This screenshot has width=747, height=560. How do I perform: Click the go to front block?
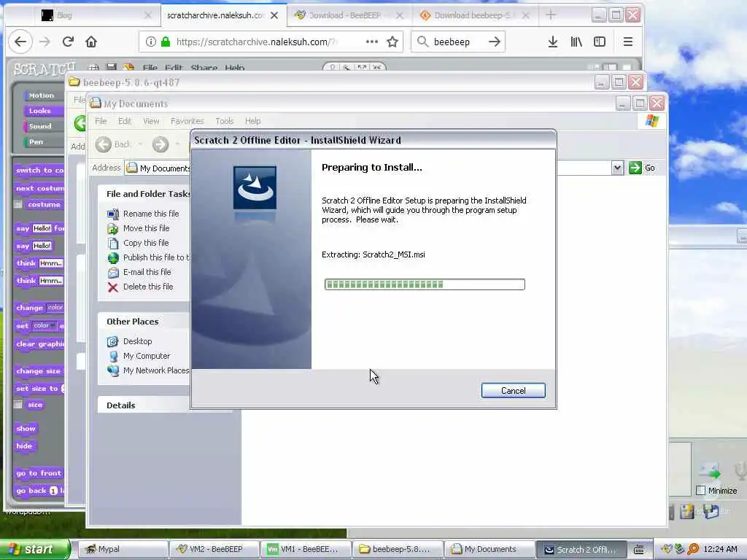pyautogui.click(x=39, y=472)
